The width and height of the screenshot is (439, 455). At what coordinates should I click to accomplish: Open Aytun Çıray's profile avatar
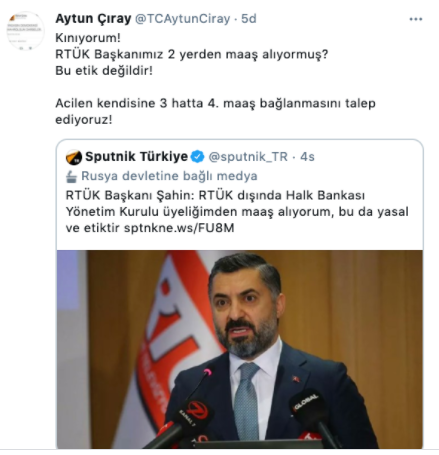click(x=25, y=31)
